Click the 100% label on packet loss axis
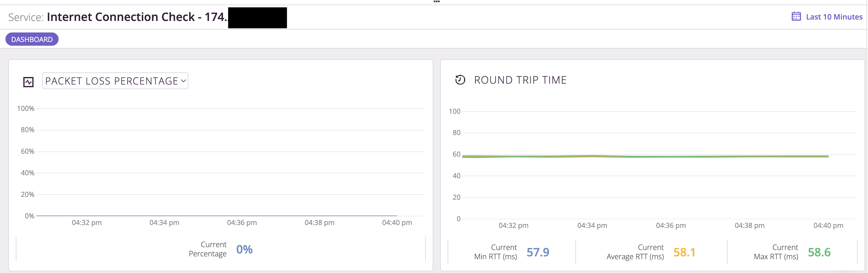868x273 pixels. point(26,109)
